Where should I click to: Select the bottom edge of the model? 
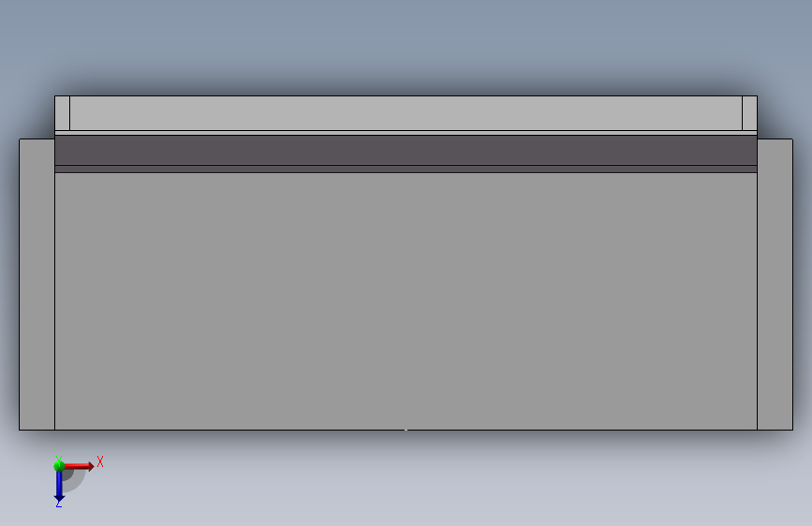pyautogui.click(x=406, y=430)
